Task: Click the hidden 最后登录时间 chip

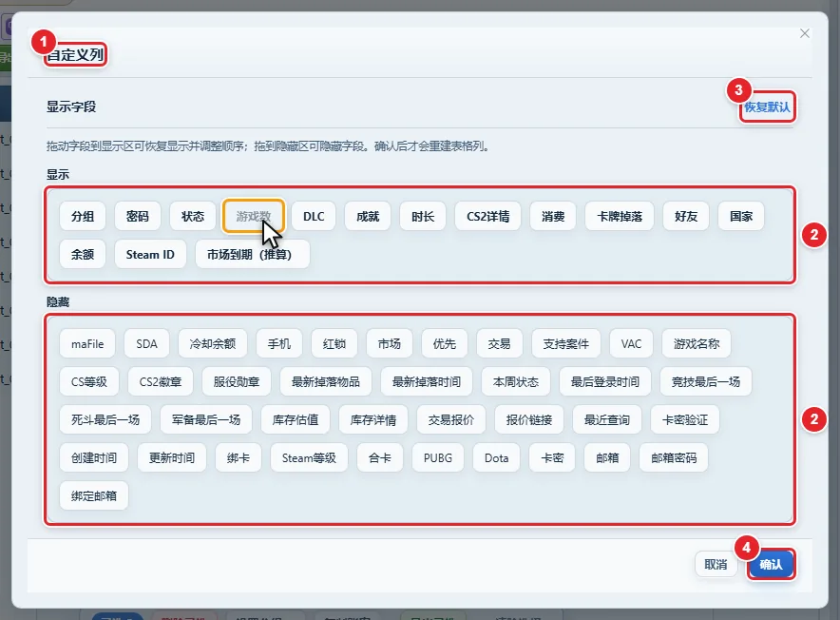Action: coord(605,382)
